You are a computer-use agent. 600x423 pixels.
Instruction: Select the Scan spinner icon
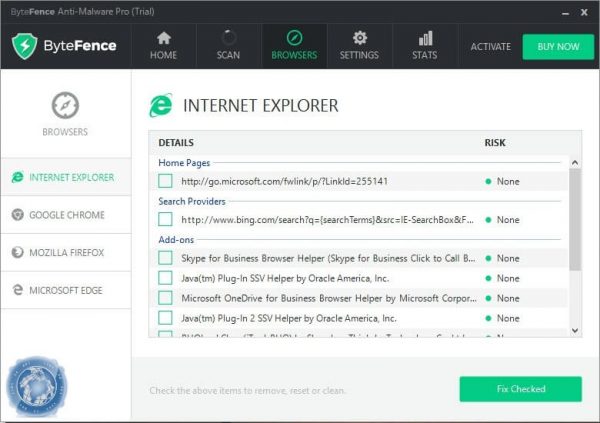(228, 38)
